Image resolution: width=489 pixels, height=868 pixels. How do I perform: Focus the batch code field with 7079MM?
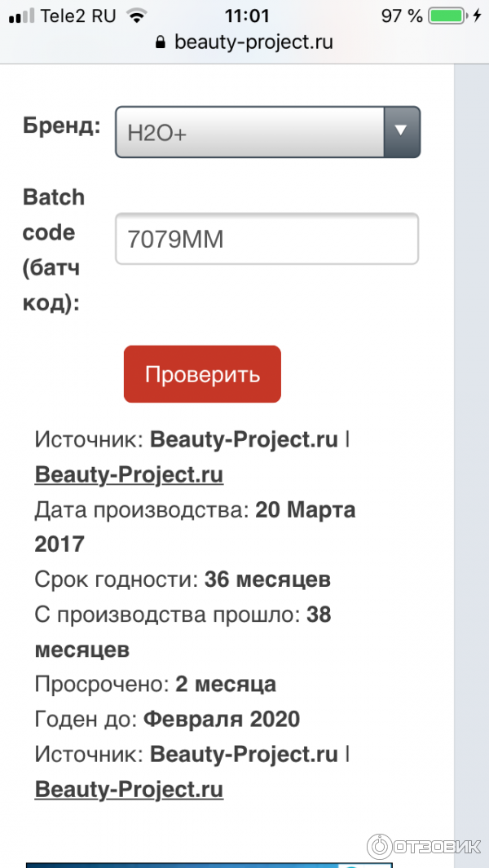point(267,239)
